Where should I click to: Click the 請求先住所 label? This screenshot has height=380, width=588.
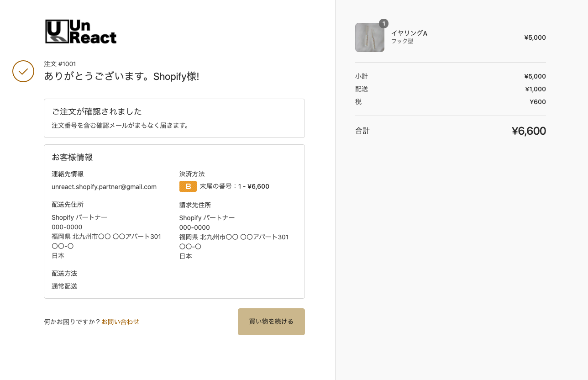(195, 205)
